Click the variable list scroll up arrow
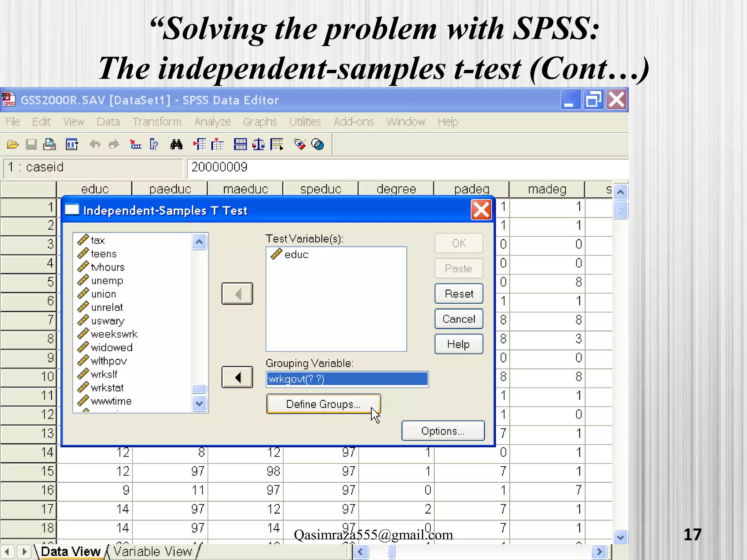The image size is (747, 560). pos(199,242)
